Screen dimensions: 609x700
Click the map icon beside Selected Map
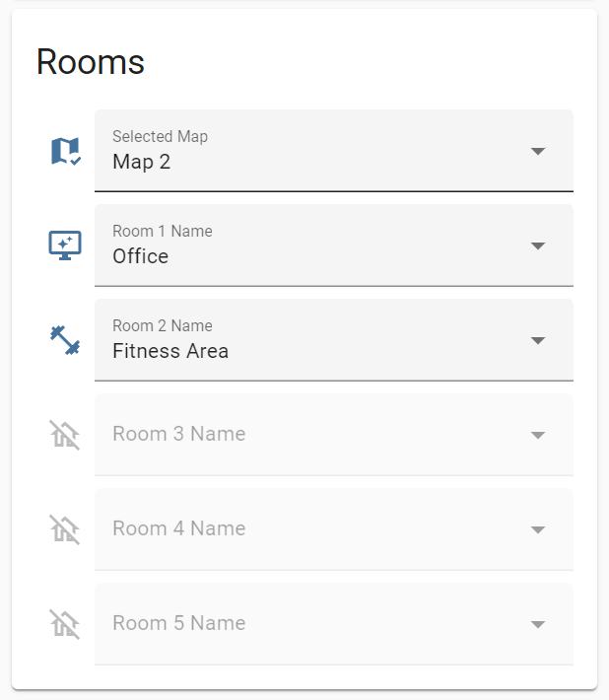point(66,151)
